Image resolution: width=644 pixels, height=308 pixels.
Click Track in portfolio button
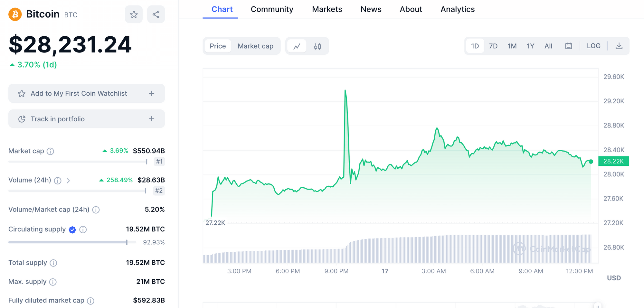(x=87, y=119)
